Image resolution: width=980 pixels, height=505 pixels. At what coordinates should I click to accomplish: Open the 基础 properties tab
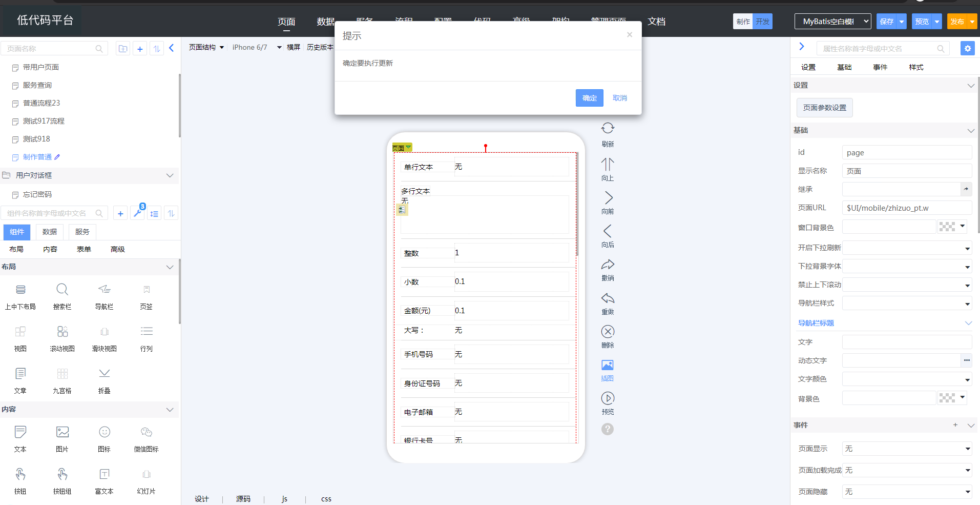[x=844, y=67]
